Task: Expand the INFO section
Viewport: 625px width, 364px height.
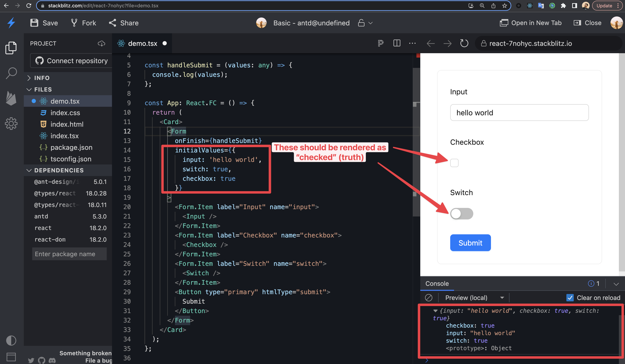Action: coord(68,78)
